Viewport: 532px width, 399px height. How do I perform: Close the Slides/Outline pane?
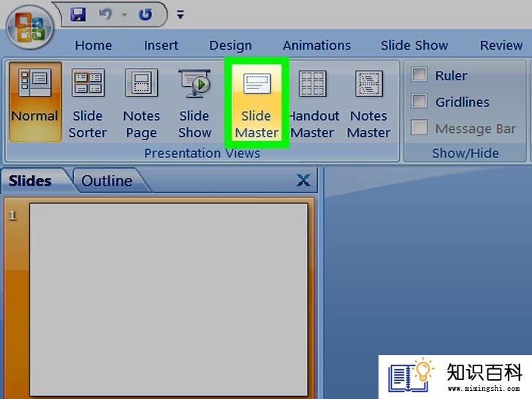pyautogui.click(x=303, y=180)
